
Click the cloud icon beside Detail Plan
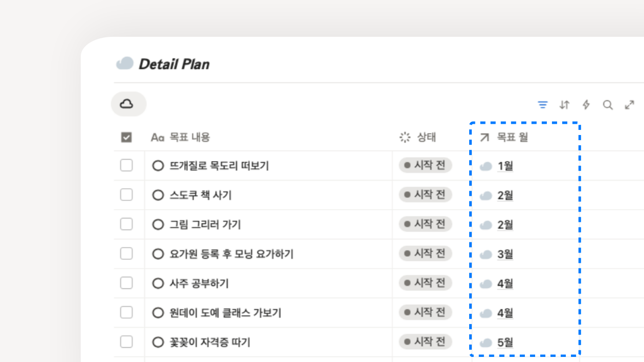[125, 64]
